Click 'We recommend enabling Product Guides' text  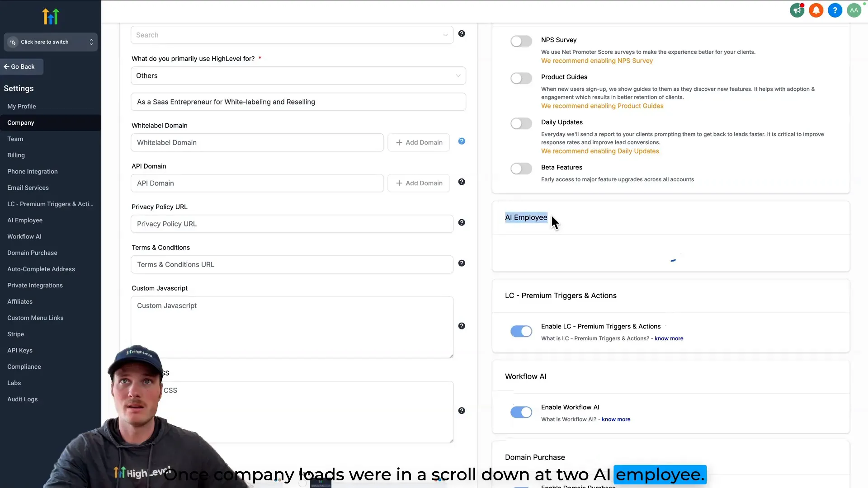point(602,106)
